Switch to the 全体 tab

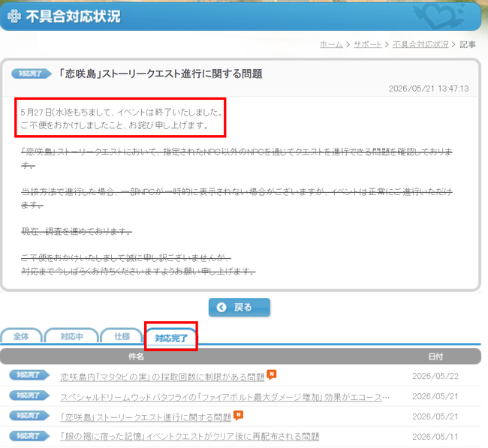(x=21, y=336)
